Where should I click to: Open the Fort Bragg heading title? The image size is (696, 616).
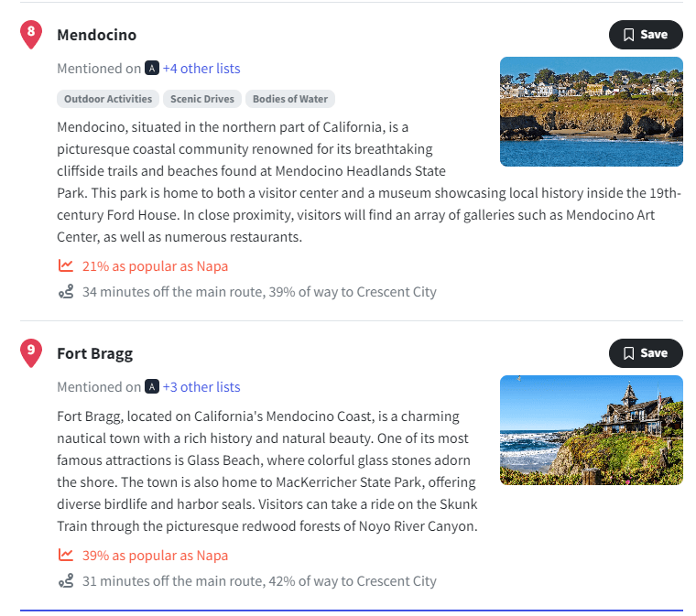pyautogui.click(x=94, y=353)
